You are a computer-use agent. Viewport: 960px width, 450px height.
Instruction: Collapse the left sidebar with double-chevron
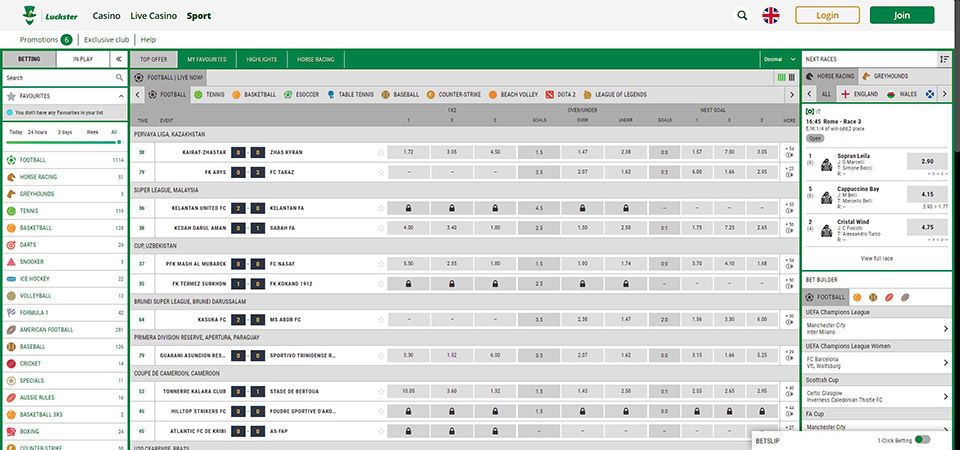point(118,59)
